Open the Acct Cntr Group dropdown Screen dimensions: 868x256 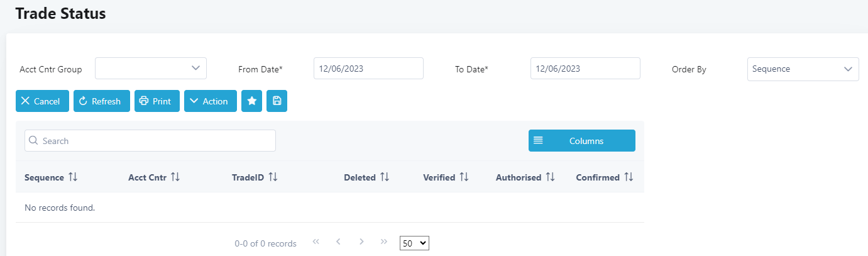click(151, 69)
